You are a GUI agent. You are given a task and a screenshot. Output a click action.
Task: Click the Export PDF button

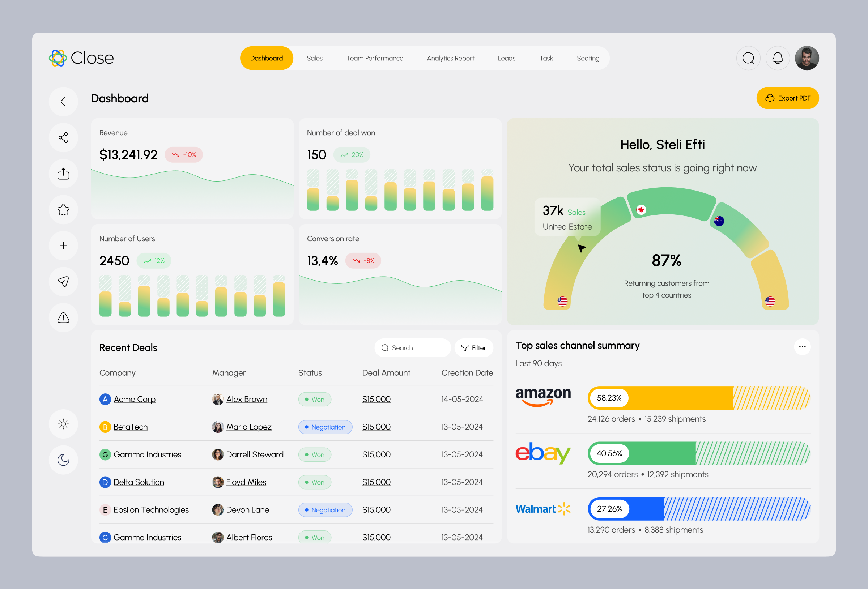pyautogui.click(x=787, y=98)
